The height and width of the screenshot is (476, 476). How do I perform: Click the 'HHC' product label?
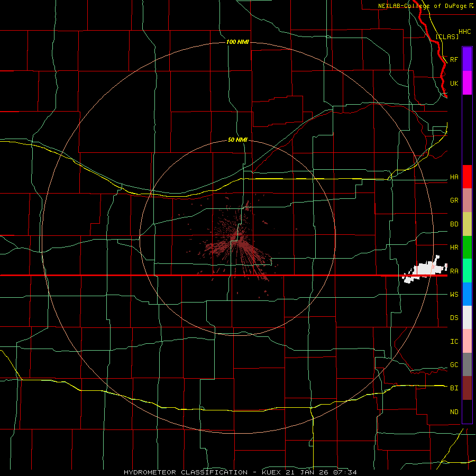coord(464,32)
